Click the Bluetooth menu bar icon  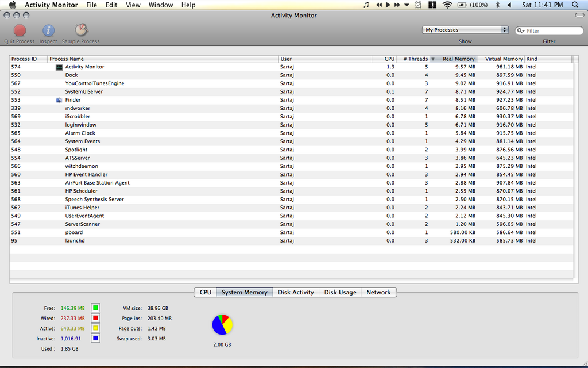tap(498, 5)
